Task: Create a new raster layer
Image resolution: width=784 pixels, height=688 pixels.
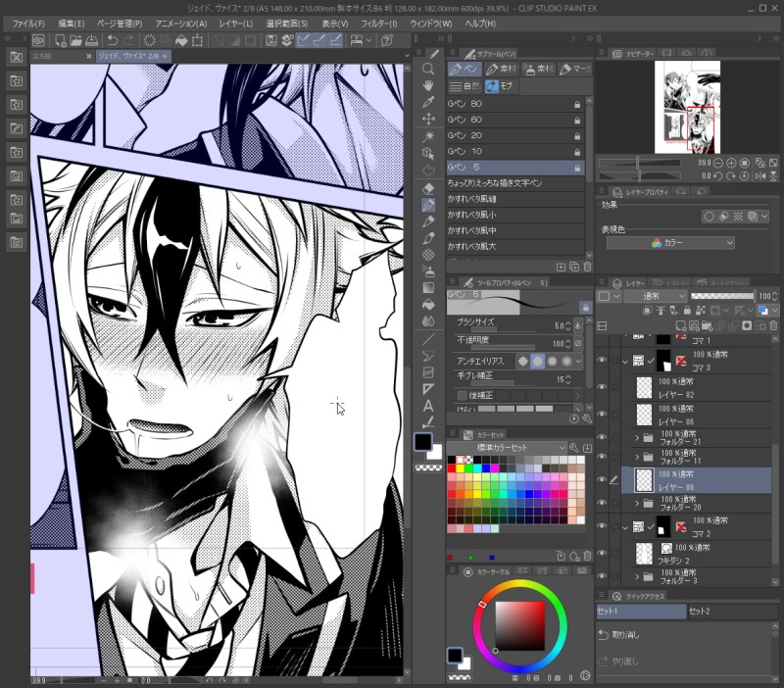Action: [681, 326]
